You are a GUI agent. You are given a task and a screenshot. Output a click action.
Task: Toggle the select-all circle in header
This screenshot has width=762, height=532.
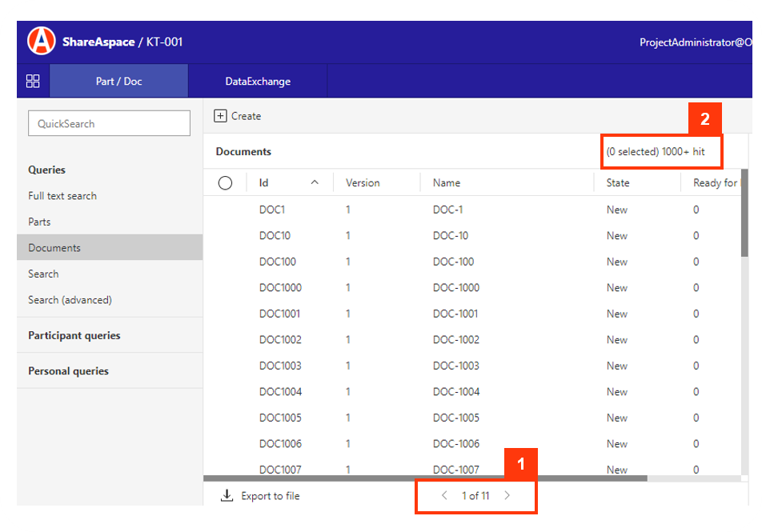(x=225, y=183)
